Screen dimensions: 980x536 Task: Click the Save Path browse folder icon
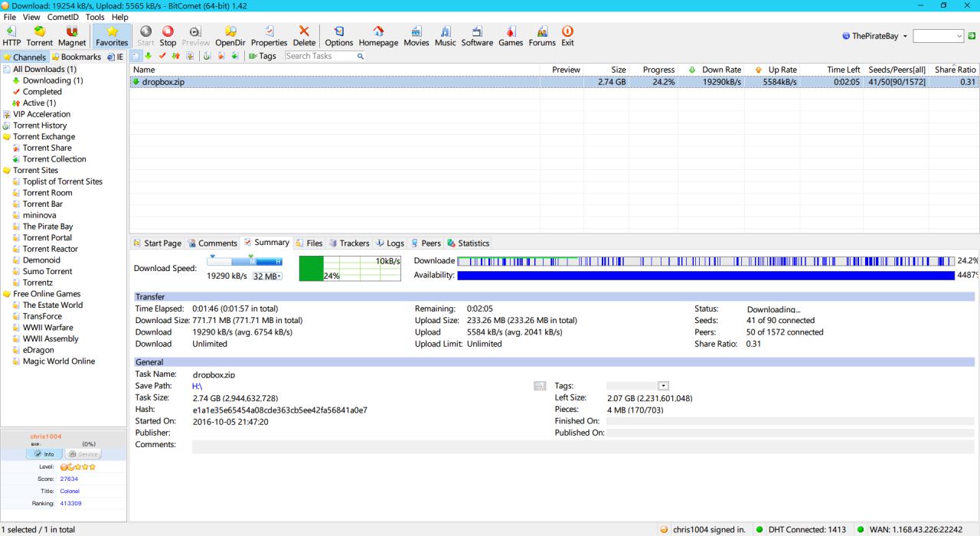point(538,387)
